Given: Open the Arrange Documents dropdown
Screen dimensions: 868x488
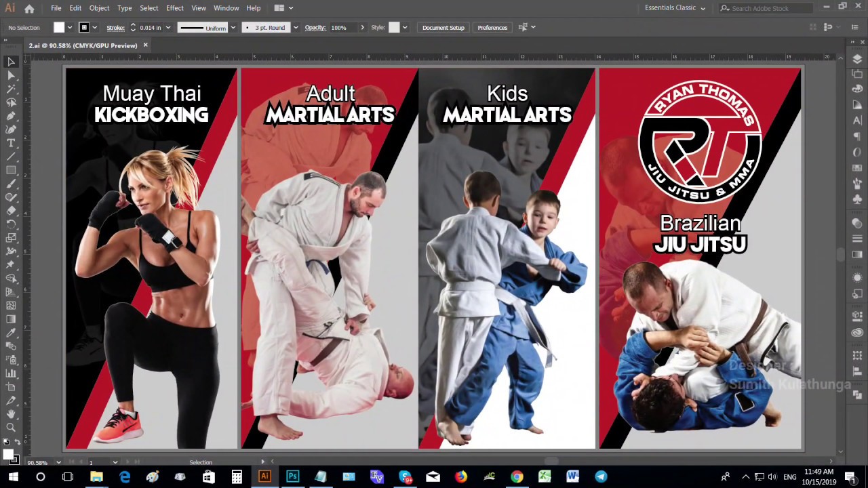Looking at the screenshot, I should 283,8.
